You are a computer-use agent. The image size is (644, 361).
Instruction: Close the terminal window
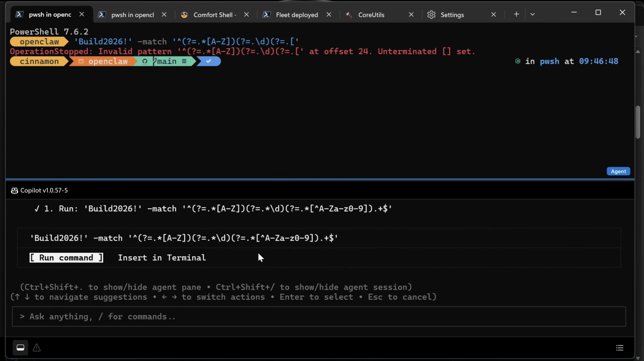(x=622, y=13)
